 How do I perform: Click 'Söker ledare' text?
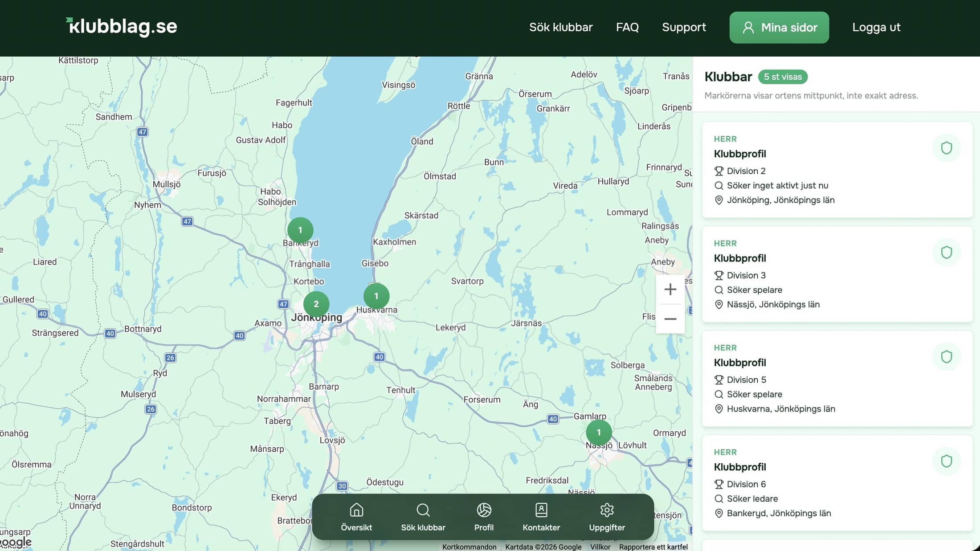click(752, 498)
